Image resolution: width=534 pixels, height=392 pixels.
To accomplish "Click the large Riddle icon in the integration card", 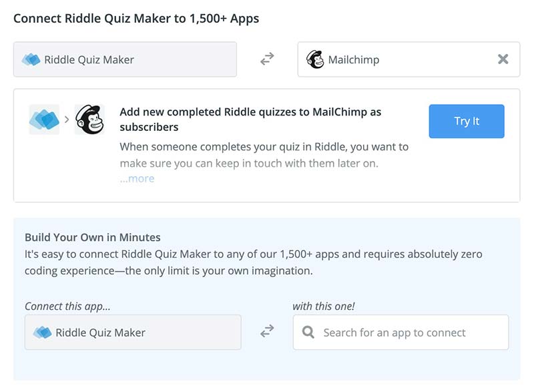I will (x=44, y=120).
